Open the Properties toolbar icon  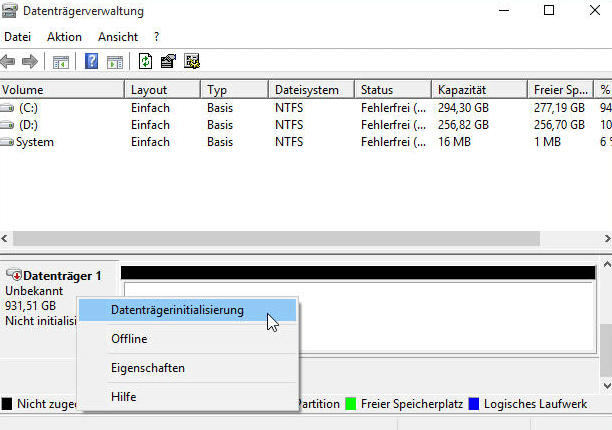coord(169,62)
